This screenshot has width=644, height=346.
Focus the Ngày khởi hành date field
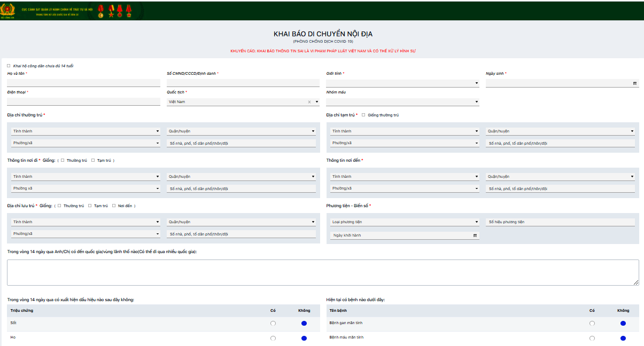[405, 235]
